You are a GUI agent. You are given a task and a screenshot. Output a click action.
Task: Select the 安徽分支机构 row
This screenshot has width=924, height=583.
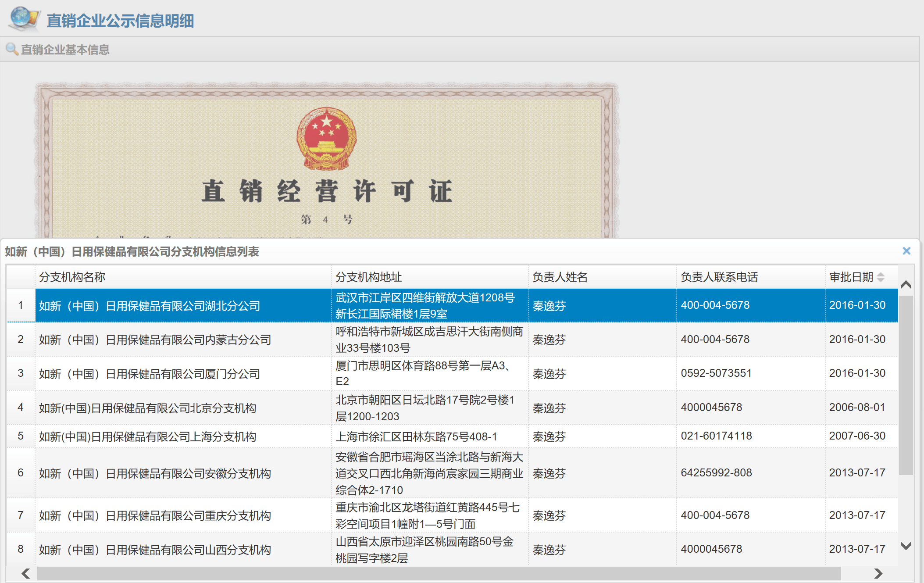tap(452, 473)
